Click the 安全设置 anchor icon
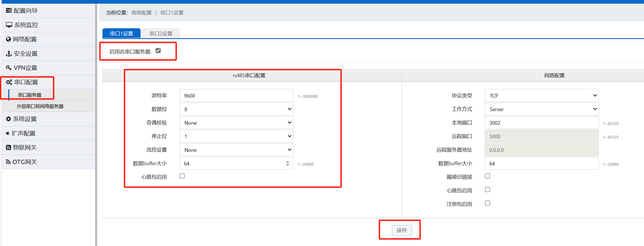Screen dimensions: 644x246 (9, 53)
